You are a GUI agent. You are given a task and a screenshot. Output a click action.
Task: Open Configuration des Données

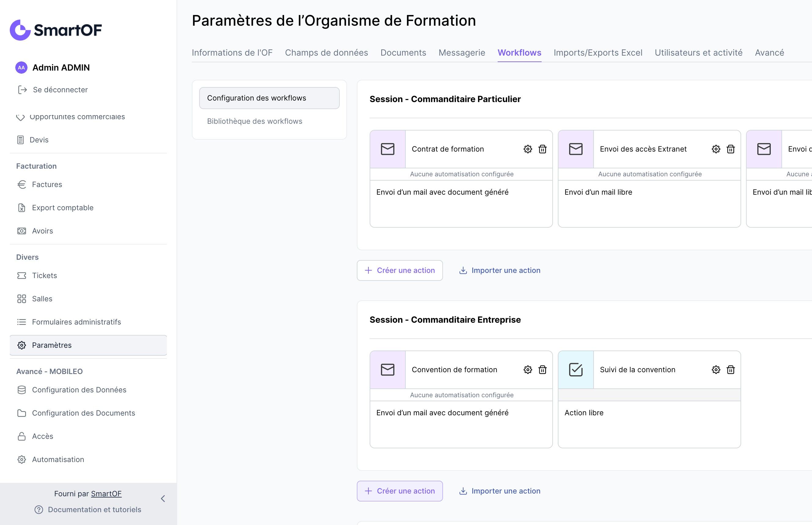coord(79,390)
